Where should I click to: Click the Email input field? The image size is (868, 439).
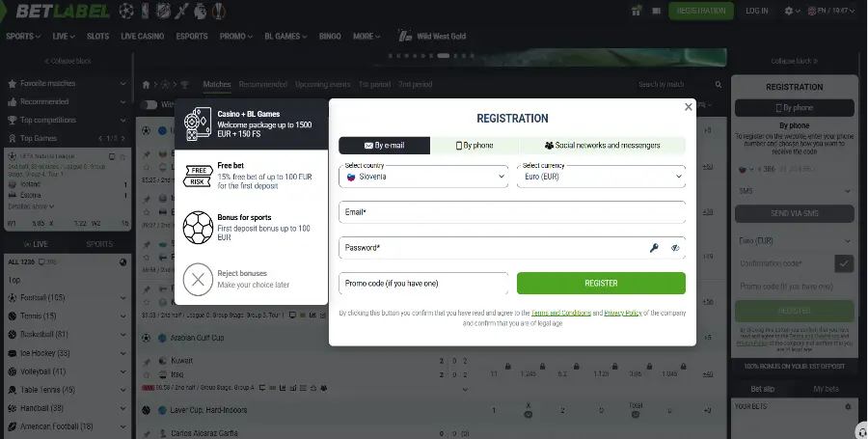tap(512, 212)
